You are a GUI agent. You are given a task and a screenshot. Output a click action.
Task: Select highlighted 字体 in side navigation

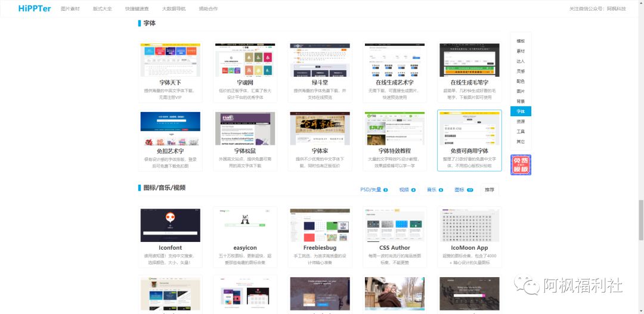pyautogui.click(x=521, y=111)
